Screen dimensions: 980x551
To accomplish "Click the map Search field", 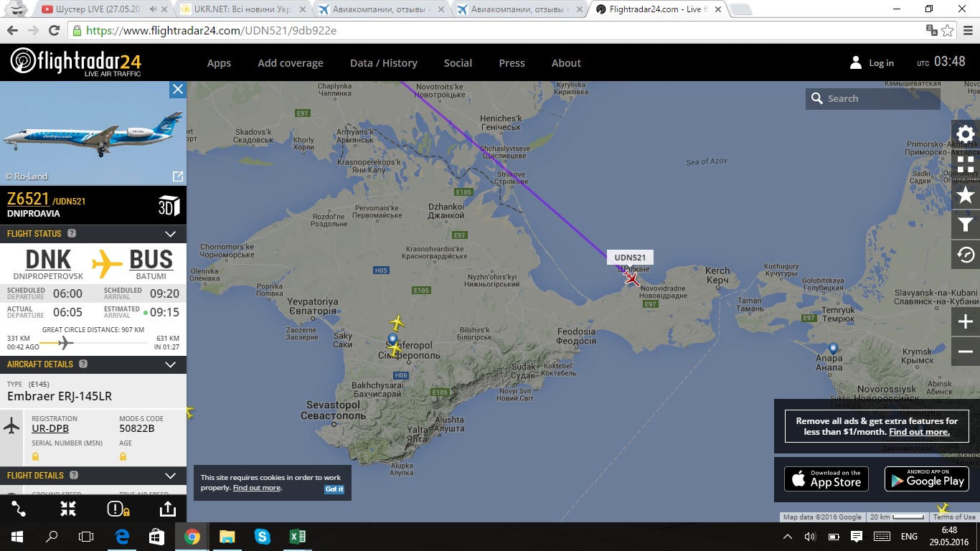I will [x=873, y=99].
